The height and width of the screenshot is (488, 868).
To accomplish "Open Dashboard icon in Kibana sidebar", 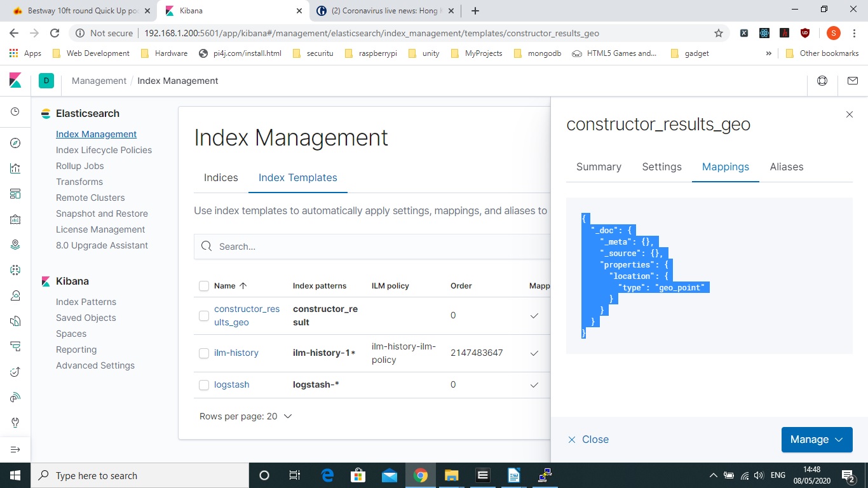I will tap(15, 194).
